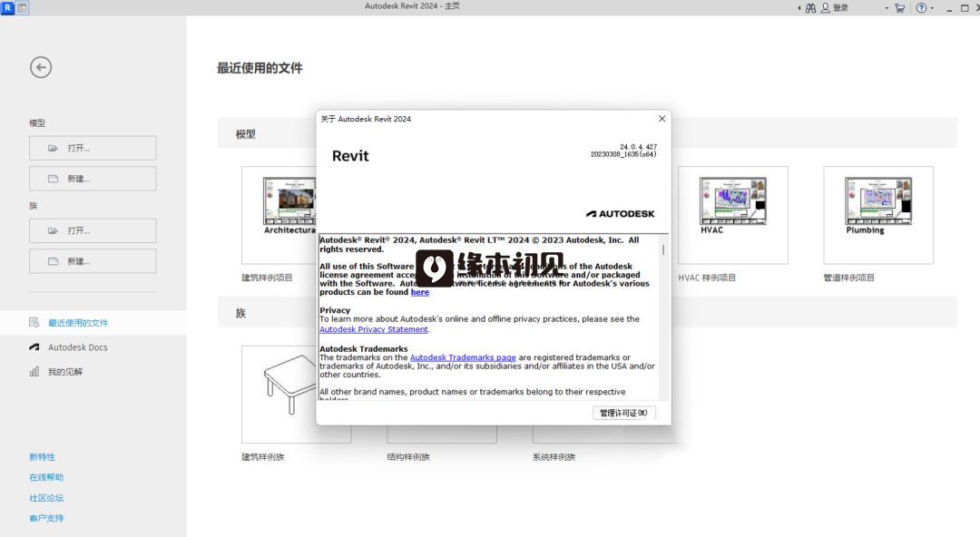Open the binoculars search icon in title bar
This screenshot has height=537, width=980.
tap(810, 8)
